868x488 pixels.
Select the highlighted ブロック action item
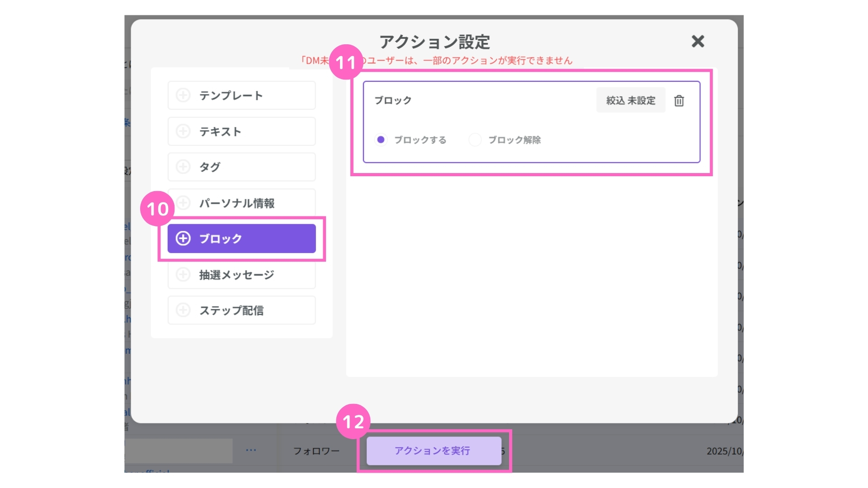[241, 239]
